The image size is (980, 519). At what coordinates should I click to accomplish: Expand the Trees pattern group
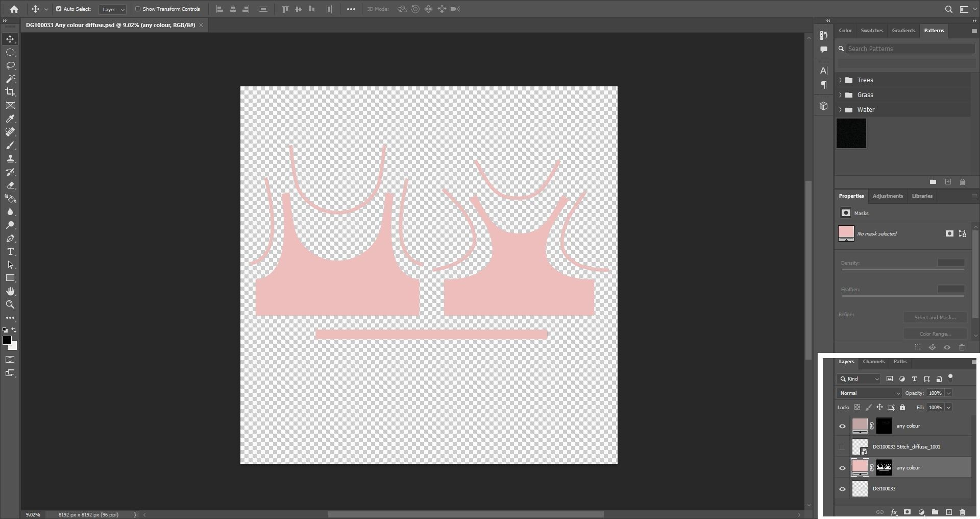click(840, 80)
